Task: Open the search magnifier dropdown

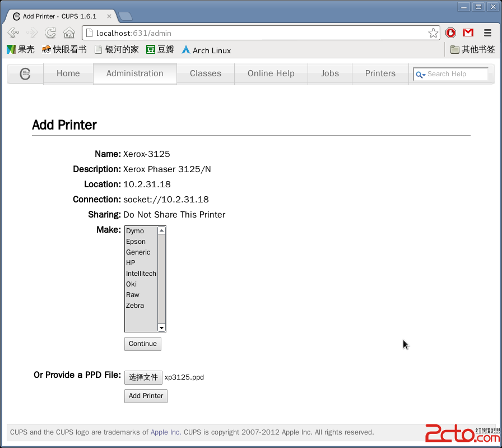Action: (420, 75)
